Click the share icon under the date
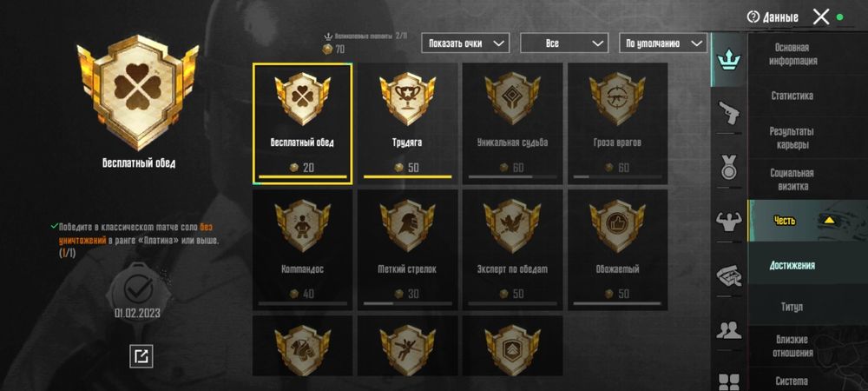The width and height of the screenshot is (868, 391). [x=141, y=356]
